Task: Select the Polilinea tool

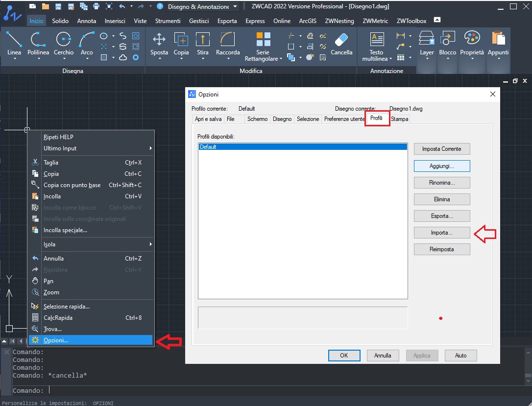Action: 38,44
